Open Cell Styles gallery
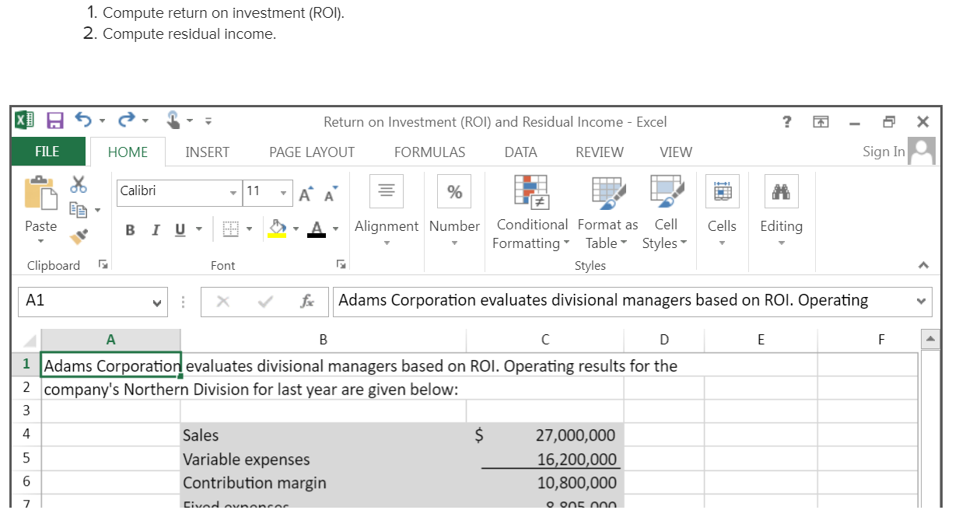 tap(666, 211)
